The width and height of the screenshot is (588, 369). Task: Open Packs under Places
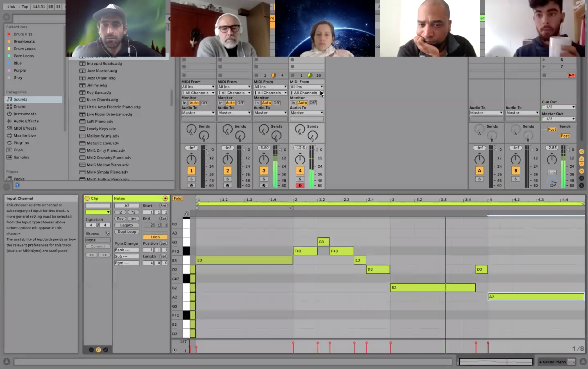[x=19, y=179]
